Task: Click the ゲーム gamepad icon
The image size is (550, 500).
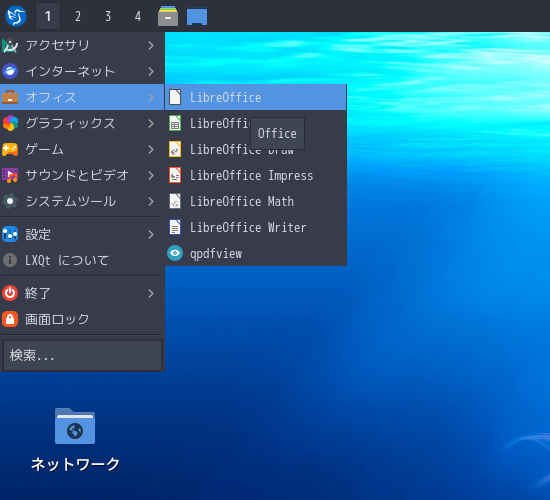Action: point(10,149)
